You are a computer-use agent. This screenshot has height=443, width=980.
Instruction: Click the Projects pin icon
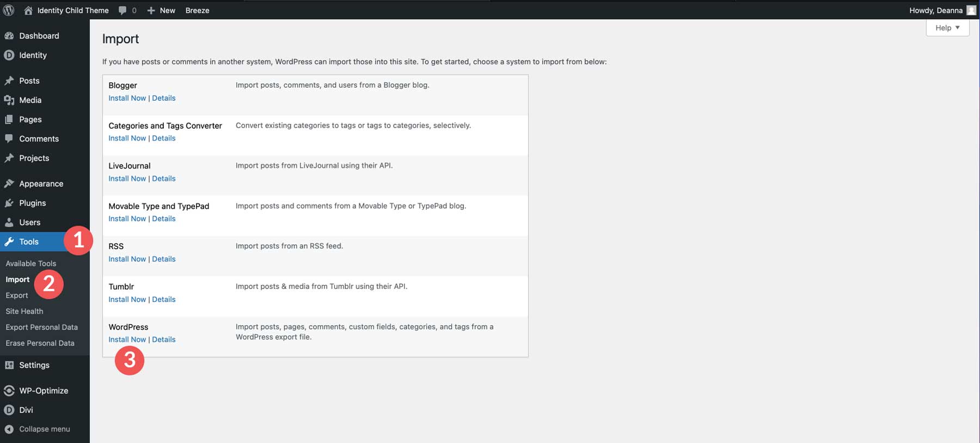9,158
